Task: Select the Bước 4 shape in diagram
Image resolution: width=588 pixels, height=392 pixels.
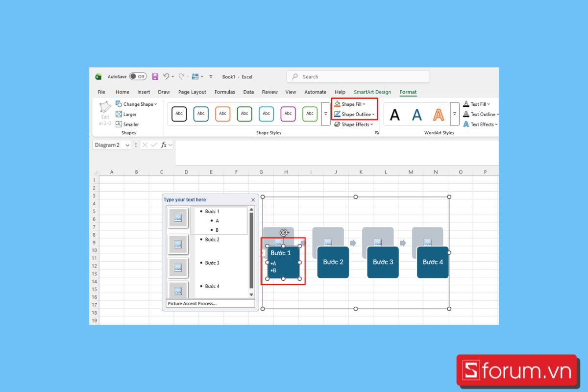Action: [433, 262]
